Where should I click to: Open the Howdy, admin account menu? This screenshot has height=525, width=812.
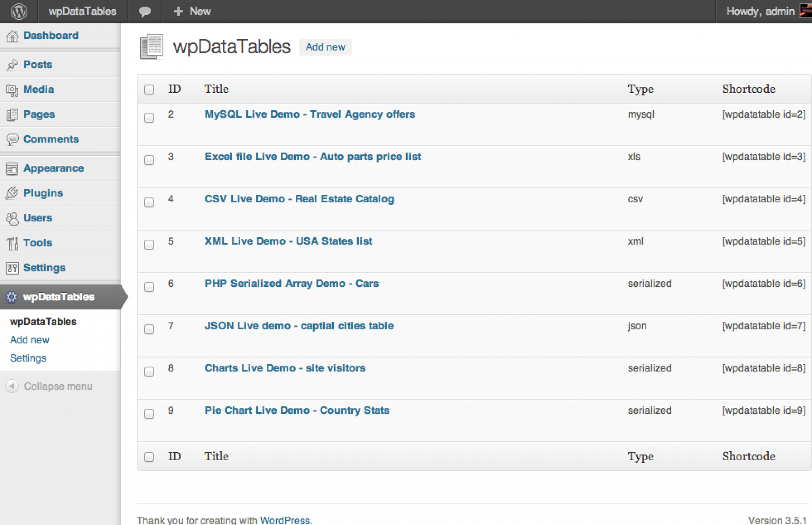[760, 11]
